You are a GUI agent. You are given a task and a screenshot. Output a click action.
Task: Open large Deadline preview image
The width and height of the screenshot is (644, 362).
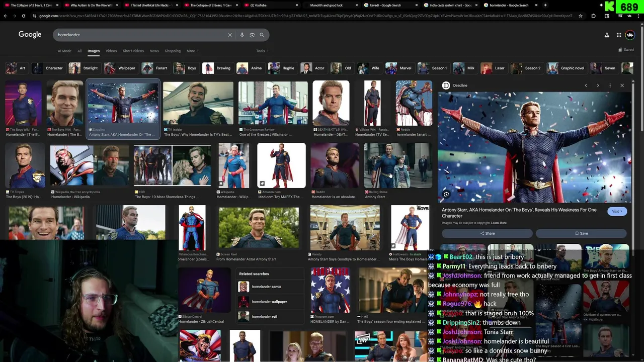click(x=534, y=147)
